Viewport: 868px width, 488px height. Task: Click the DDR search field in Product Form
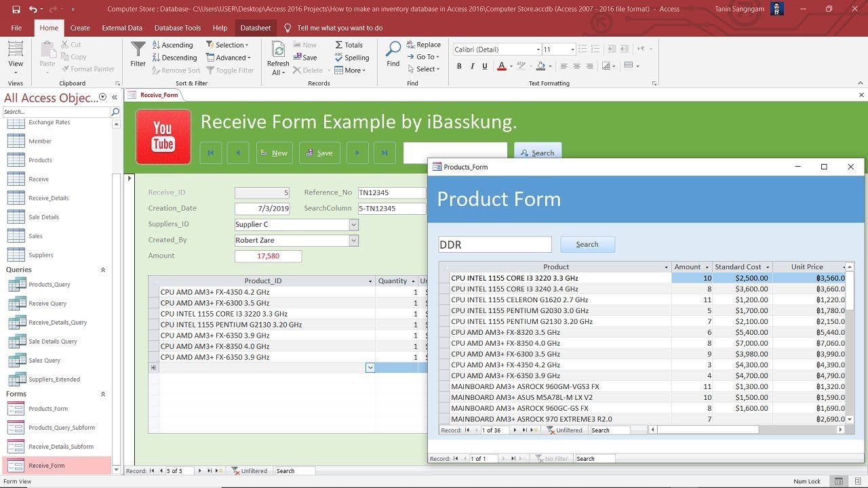[x=495, y=245]
